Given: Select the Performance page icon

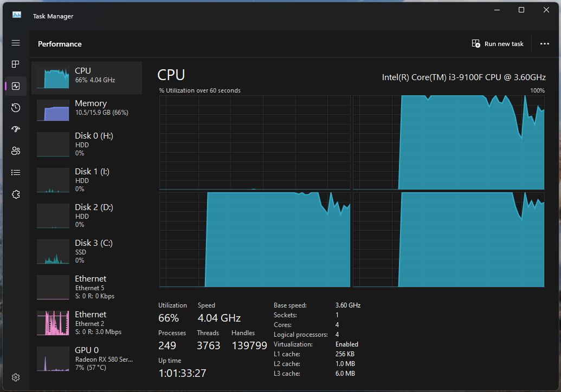Looking at the screenshot, I should 16,86.
